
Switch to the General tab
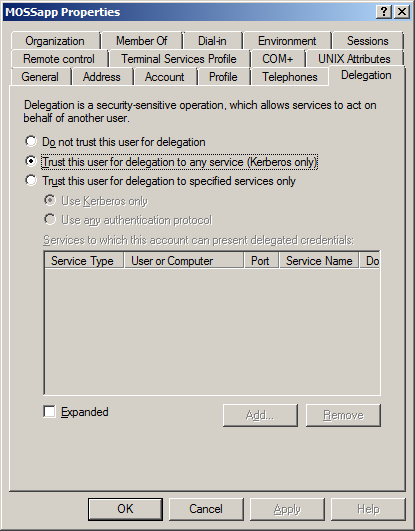coord(40,77)
